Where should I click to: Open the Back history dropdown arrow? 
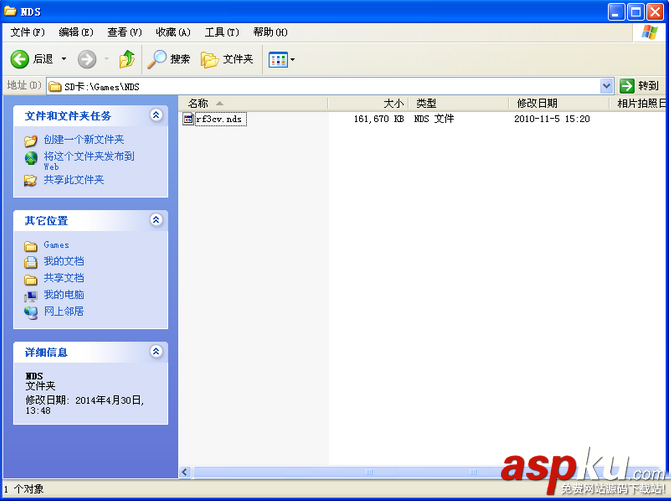pyautogui.click(x=64, y=59)
